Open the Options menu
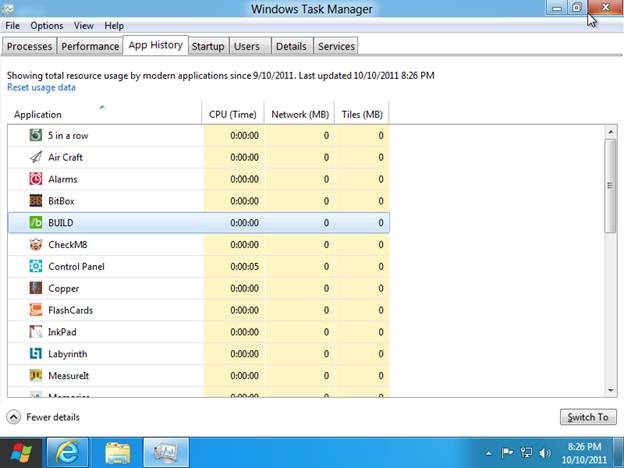This screenshot has height=468, width=624. coord(46,25)
